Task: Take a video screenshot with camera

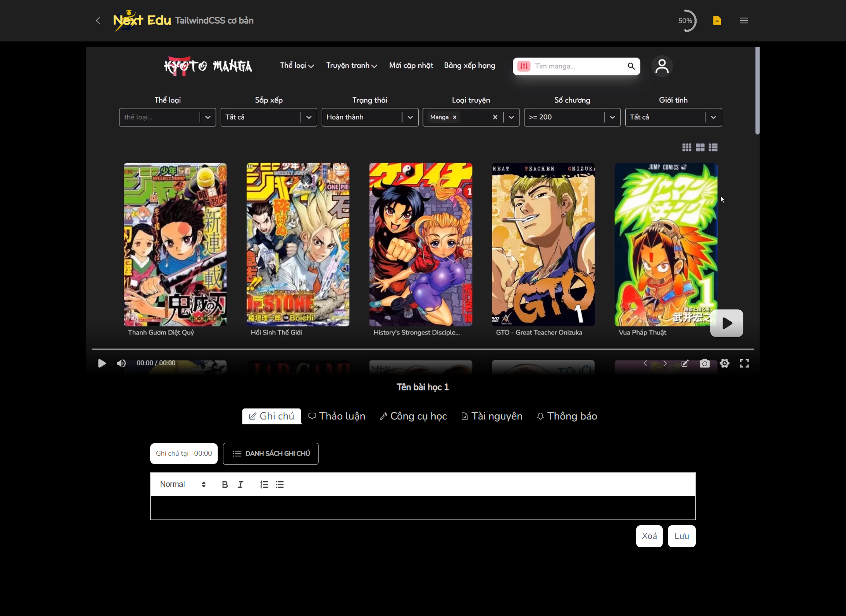Action: 705,363
